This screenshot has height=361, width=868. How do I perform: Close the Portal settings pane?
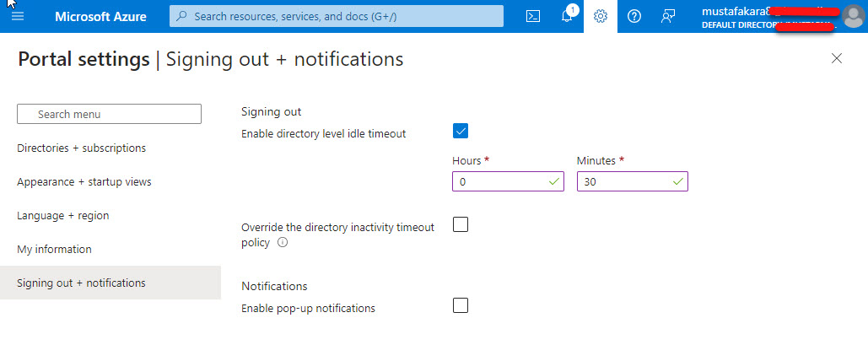click(x=837, y=58)
